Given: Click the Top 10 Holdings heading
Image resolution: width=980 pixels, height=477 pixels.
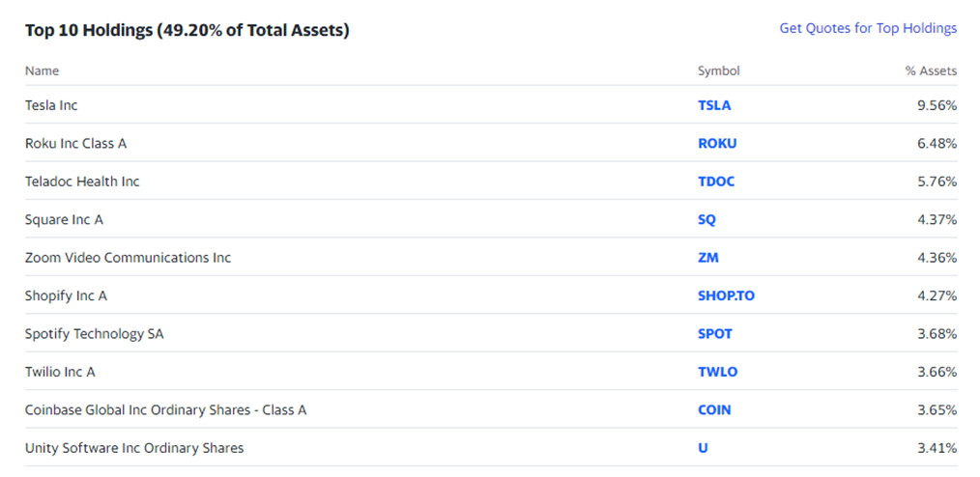Looking at the screenshot, I should coord(187,30).
